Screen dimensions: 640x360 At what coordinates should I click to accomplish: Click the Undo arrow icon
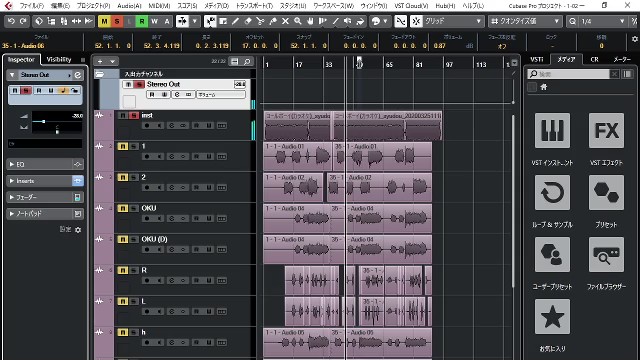pyautogui.click(x=11, y=21)
